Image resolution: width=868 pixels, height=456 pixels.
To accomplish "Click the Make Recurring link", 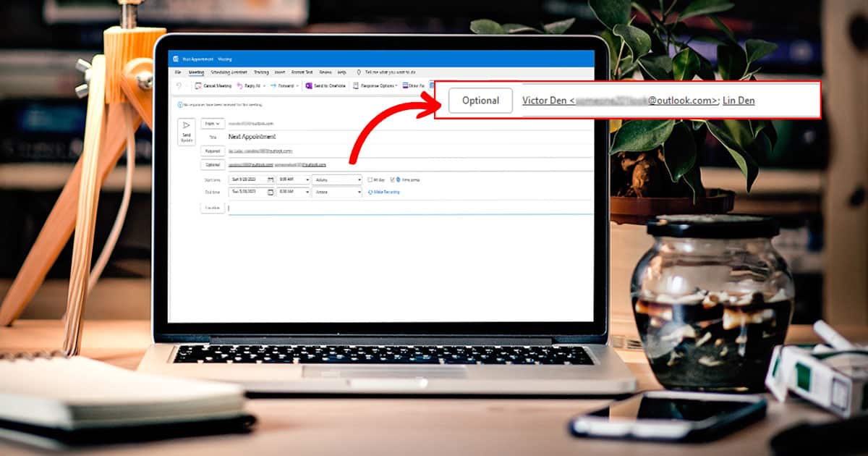I will pos(383,192).
